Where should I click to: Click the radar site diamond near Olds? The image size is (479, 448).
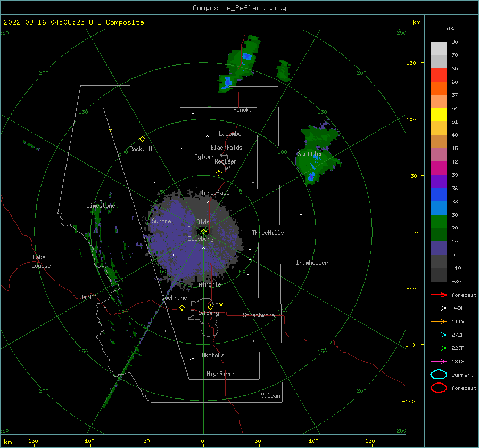click(x=203, y=232)
